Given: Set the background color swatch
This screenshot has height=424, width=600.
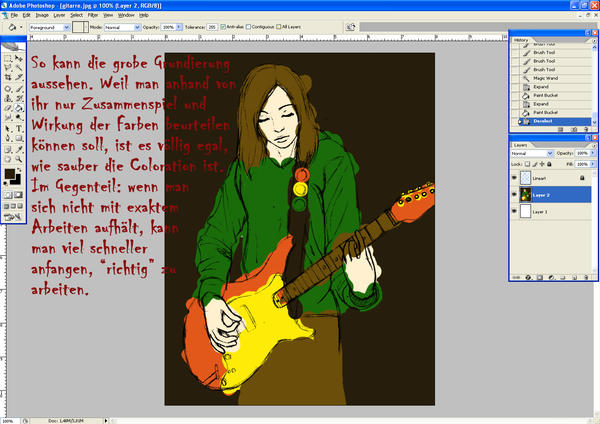Looking at the screenshot, I should tap(17, 180).
